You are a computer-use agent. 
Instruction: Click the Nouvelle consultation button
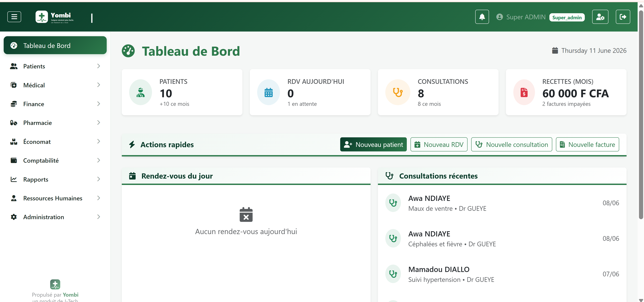[511, 144]
